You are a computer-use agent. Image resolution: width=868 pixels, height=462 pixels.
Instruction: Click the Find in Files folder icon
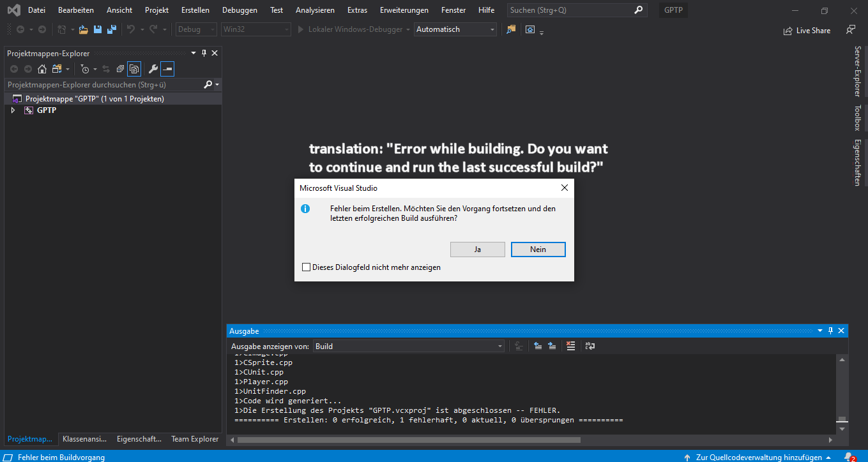pos(511,29)
